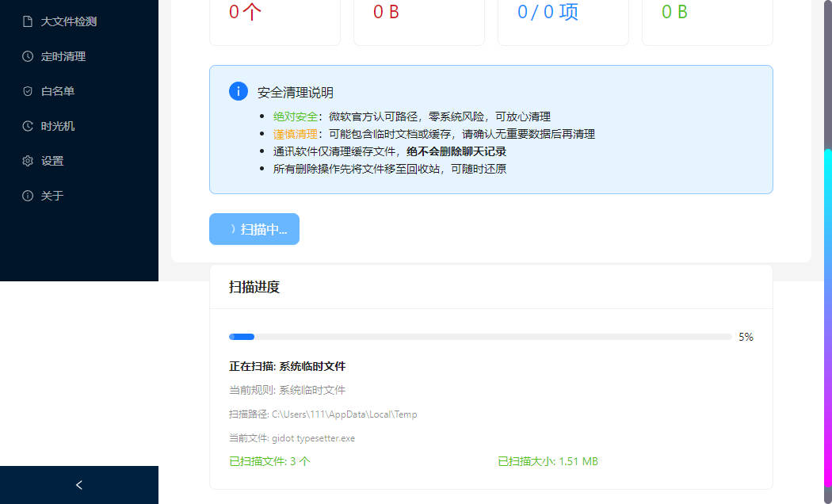This screenshot has height=504, width=832.
Task: Click the blue info icon in 安全清理说明 box
Action: click(x=239, y=91)
